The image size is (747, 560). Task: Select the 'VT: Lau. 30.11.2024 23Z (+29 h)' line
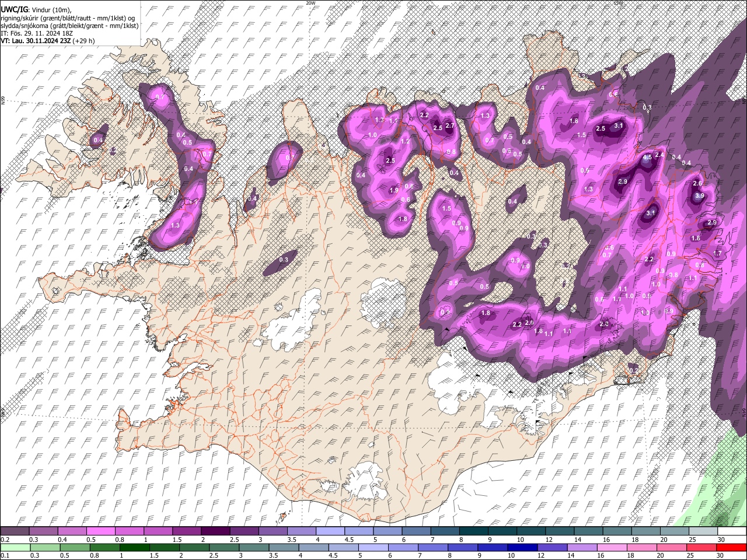point(47,41)
